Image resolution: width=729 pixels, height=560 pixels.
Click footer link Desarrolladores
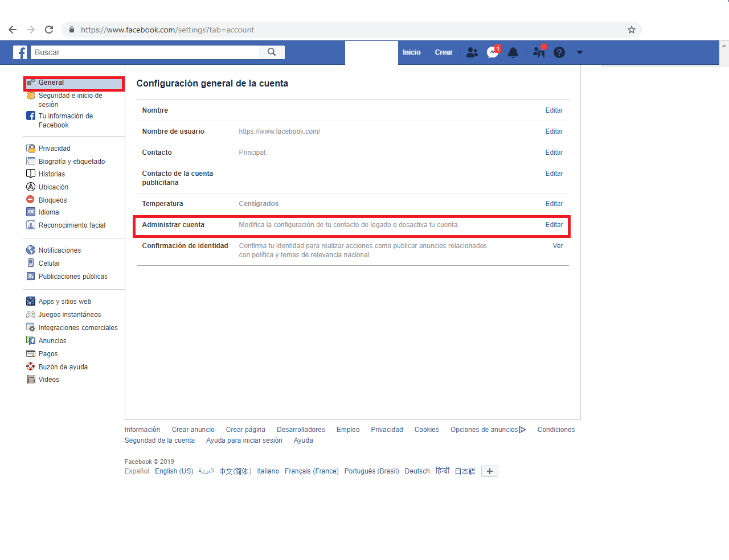click(x=301, y=430)
